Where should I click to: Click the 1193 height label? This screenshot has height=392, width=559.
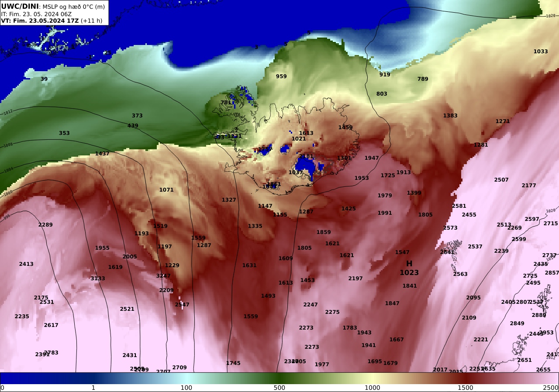(141, 234)
